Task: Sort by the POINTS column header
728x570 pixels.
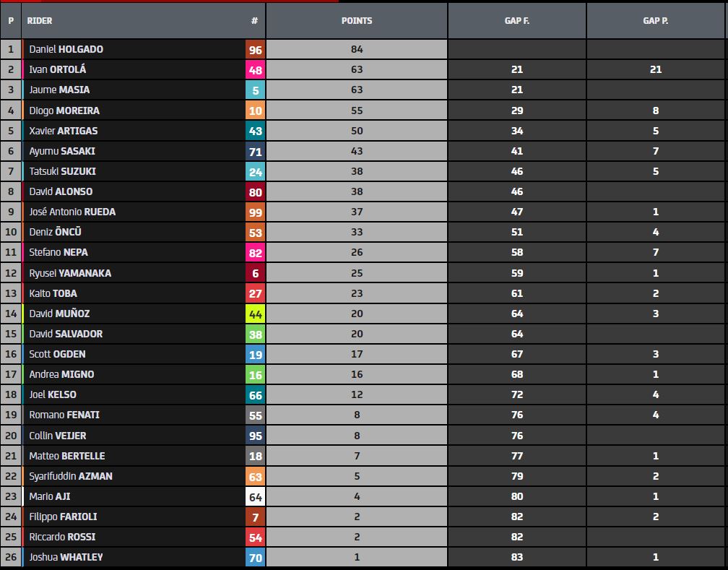Action: click(x=357, y=21)
